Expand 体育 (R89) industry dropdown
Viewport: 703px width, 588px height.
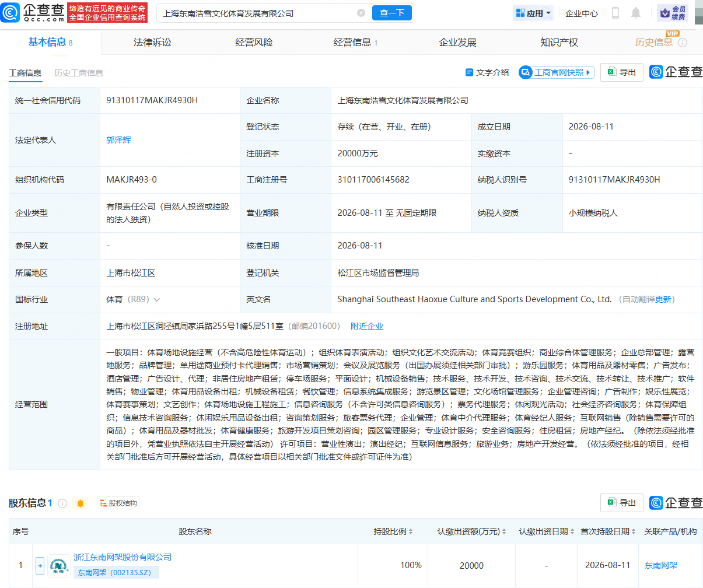(x=156, y=299)
